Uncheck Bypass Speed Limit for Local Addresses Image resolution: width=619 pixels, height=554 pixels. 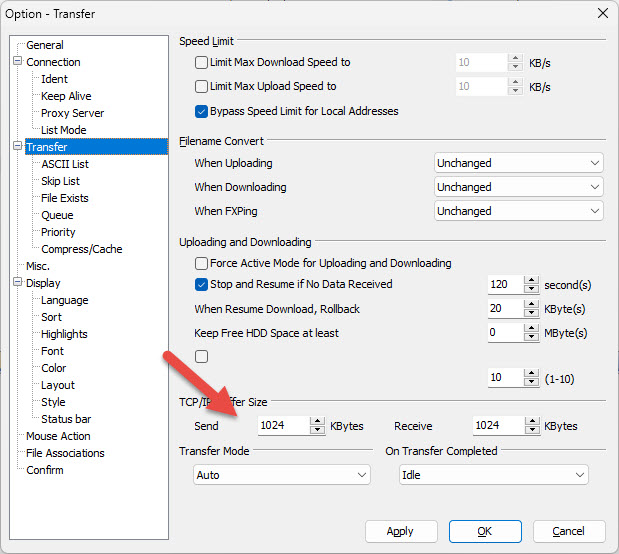pyautogui.click(x=201, y=111)
